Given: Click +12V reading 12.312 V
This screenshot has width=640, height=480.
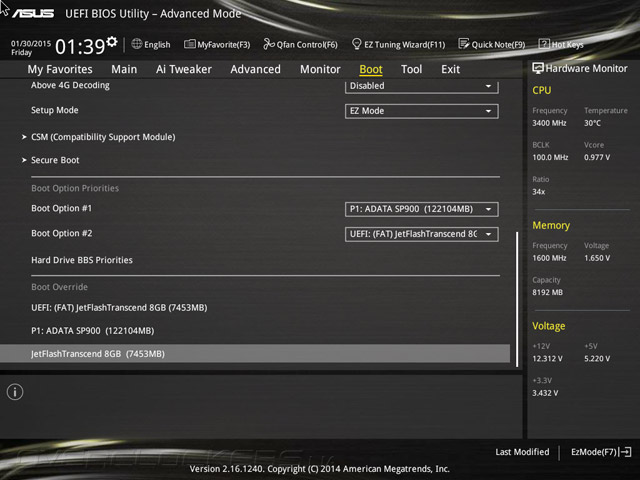Looking at the screenshot, I should pos(547,359).
